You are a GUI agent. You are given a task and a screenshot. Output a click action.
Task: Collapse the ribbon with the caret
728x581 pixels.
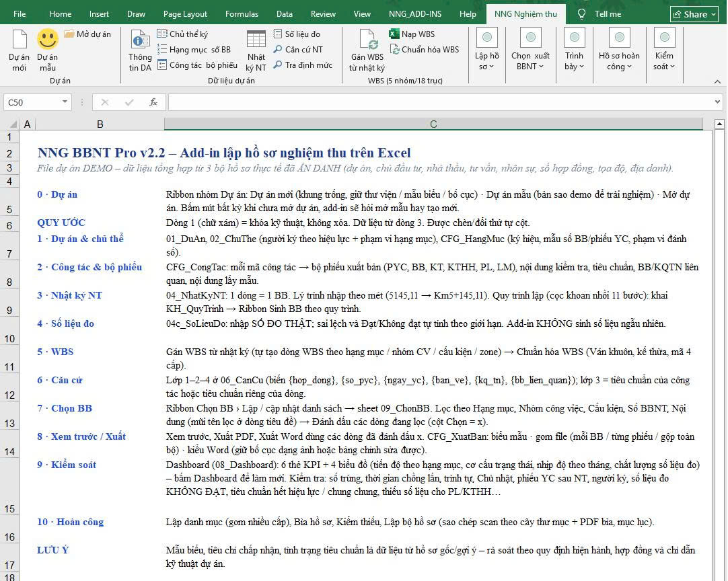coord(717,81)
